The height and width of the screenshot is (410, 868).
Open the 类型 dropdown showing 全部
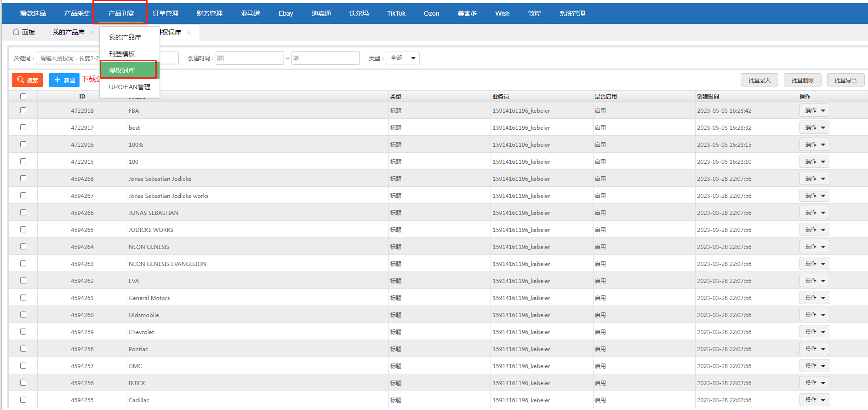pos(403,58)
